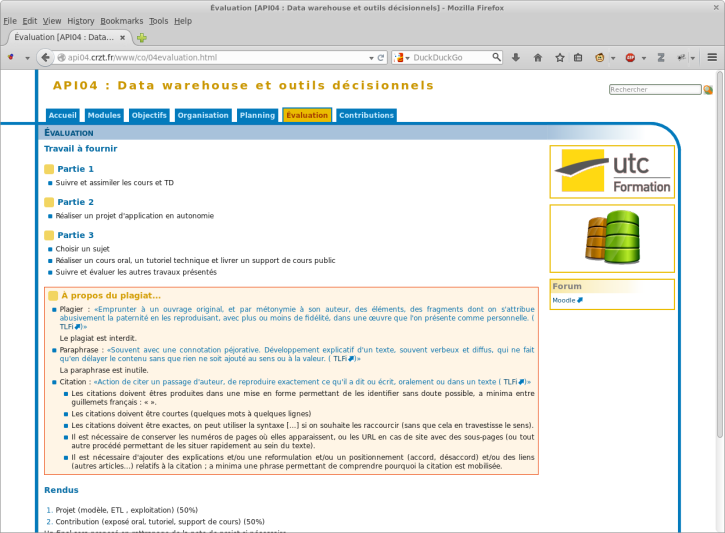Open the Bookmarks menu
Image resolution: width=725 pixels, height=533 pixels.
[122, 21]
